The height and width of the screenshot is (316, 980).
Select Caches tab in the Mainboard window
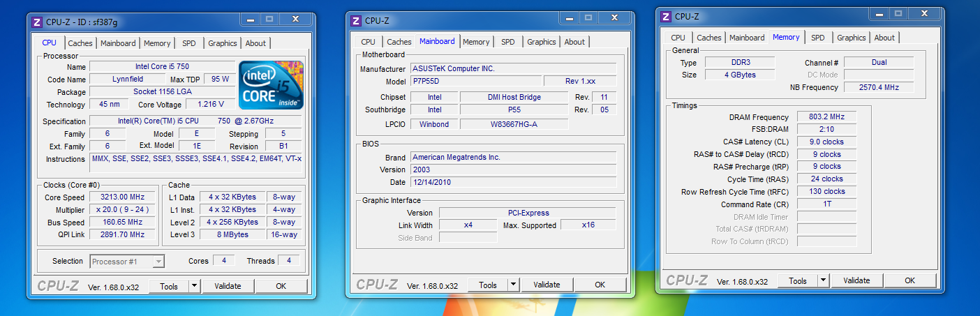click(399, 42)
